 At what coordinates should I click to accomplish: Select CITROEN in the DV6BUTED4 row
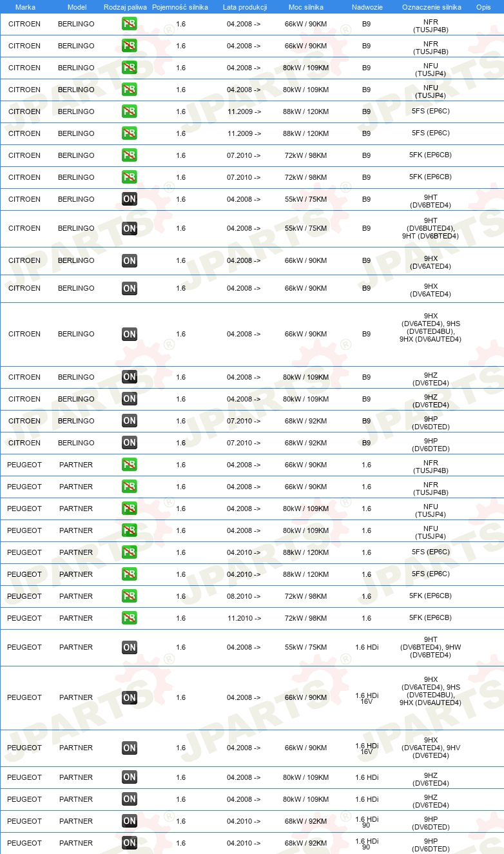[24, 228]
